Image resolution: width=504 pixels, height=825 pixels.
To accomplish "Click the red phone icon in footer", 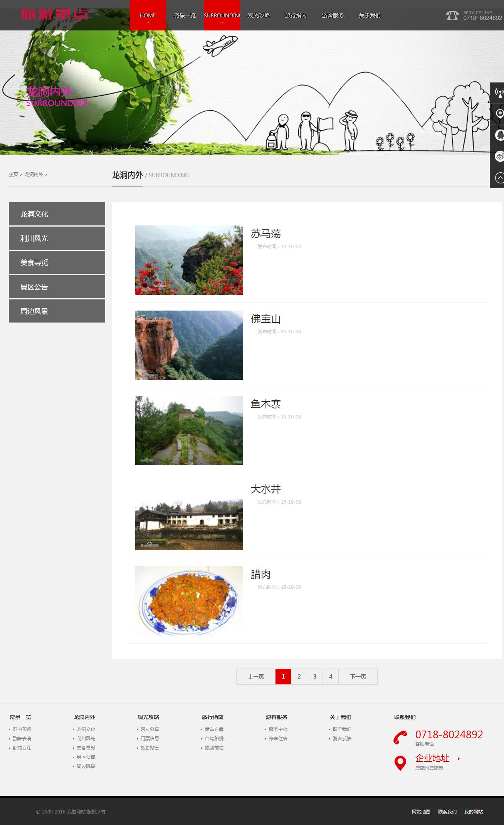I will coord(400,737).
